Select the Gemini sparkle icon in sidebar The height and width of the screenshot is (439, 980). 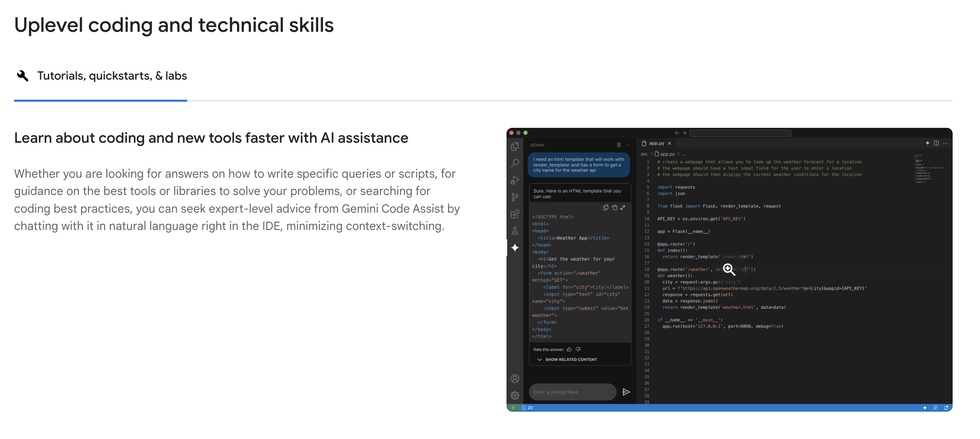coord(515,248)
